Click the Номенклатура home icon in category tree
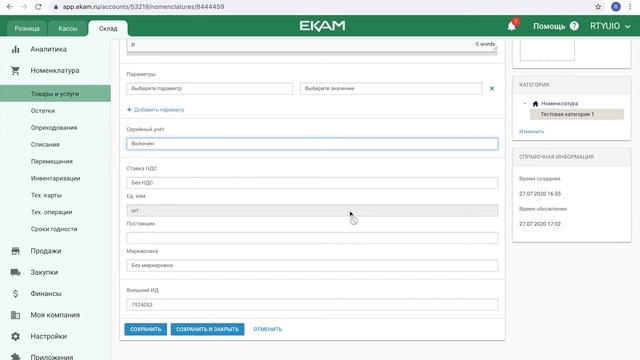The height and width of the screenshot is (360, 640). 535,104
